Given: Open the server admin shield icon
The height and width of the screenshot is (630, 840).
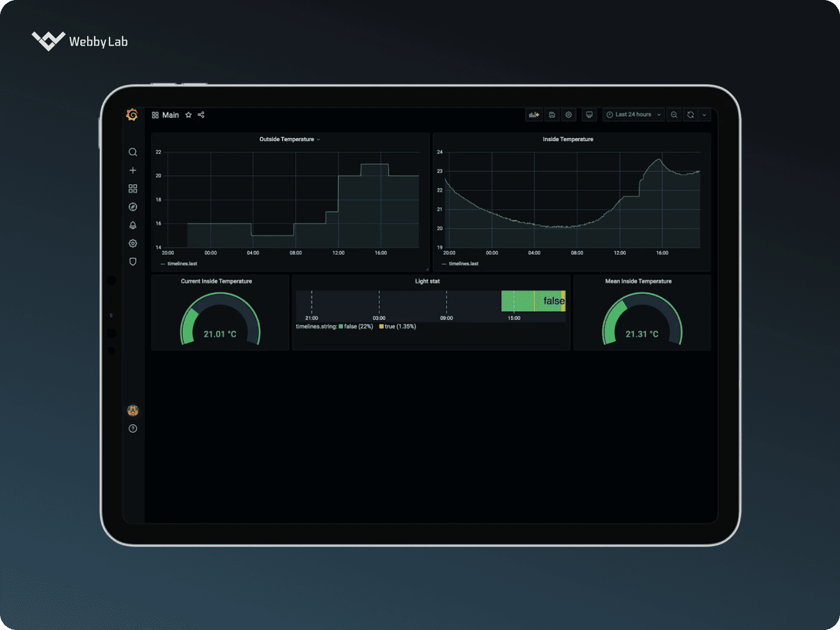Looking at the screenshot, I should pos(133,261).
